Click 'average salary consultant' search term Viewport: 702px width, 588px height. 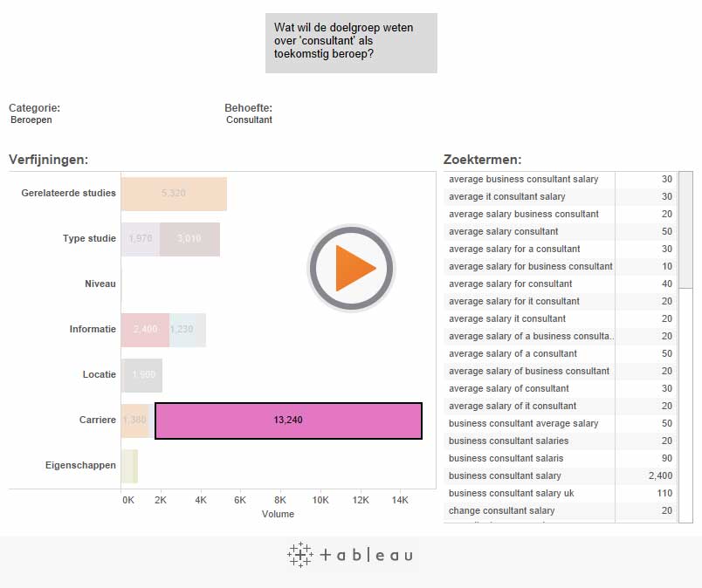[503, 232]
